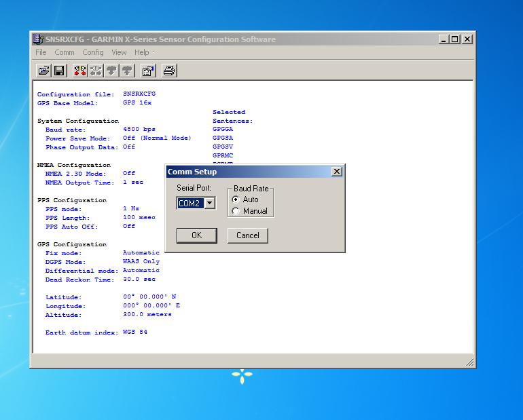This screenshot has width=523, height=420.
Task: Click the COM2 serial port field
Action: click(x=190, y=203)
